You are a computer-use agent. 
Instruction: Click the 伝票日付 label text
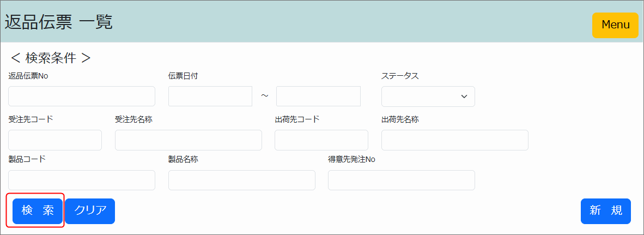pyautogui.click(x=183, y=76)
